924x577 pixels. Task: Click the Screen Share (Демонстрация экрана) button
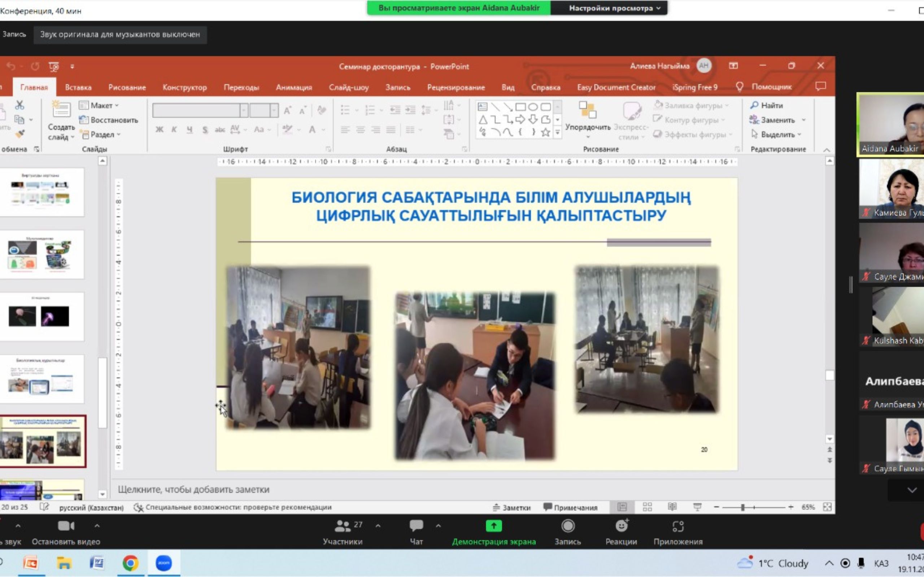pyautogui.click(x=494, y=526)
